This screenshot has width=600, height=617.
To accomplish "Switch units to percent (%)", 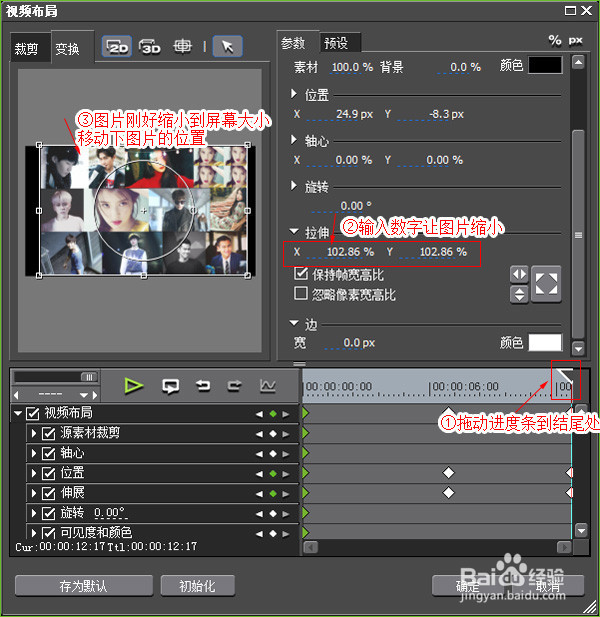I will (x=554, y=41).
